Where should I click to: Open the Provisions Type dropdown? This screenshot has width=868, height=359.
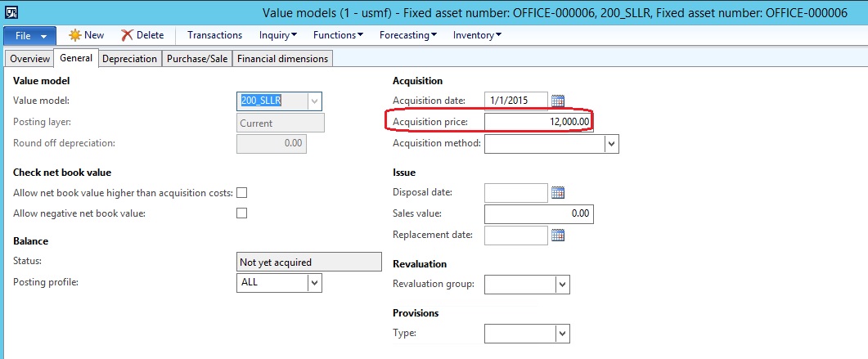(561, 334)
